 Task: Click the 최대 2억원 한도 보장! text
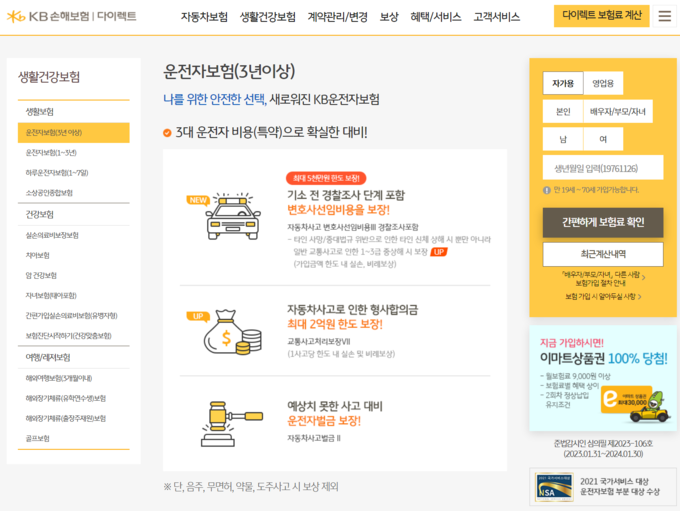pyautogui.click(x=335, y=324)
